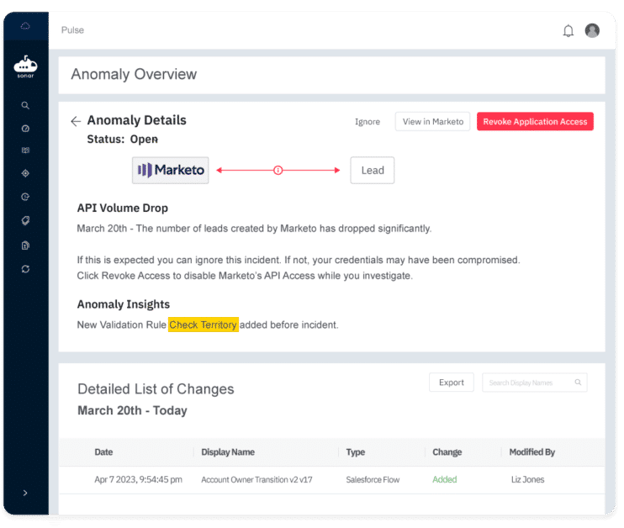The width and height of the screenshot is (624, 528).
Task: Click the Export button
Action: pos(451,382)
